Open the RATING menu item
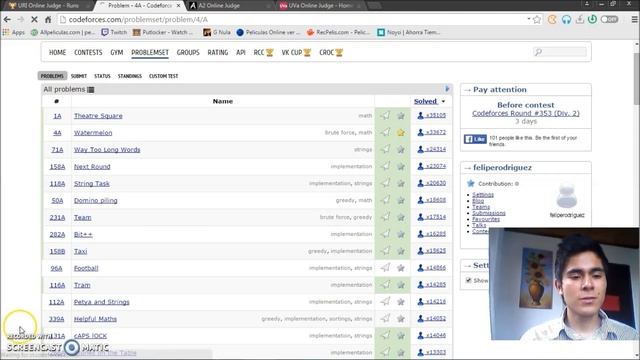Viewport: 640px width, 360px height. click(218, 52)
